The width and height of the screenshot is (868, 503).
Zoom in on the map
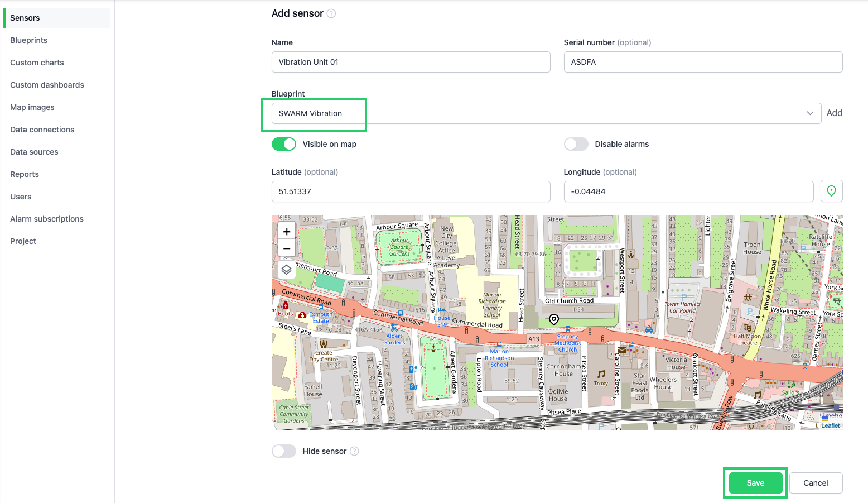(x=286, y=231)
